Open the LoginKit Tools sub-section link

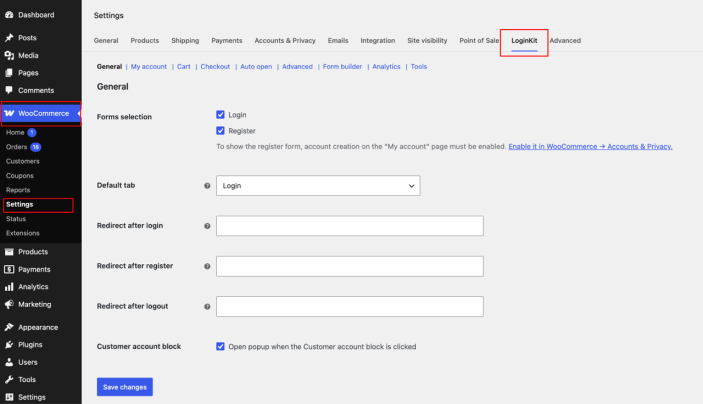419,66
